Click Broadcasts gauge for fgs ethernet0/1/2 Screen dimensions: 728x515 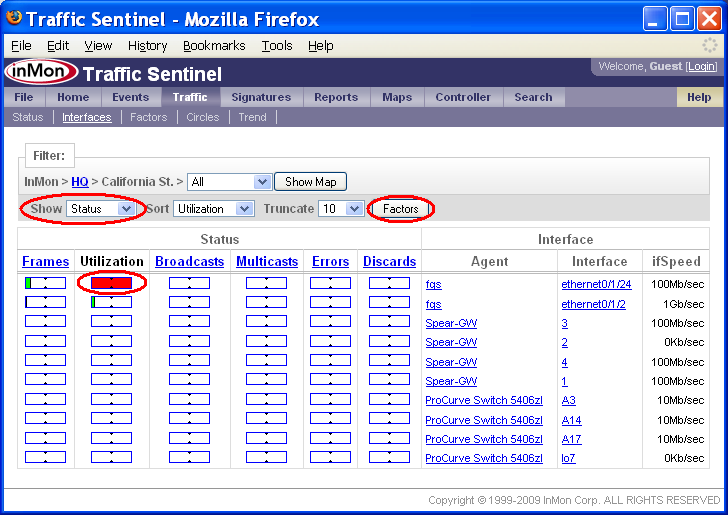[189, 302]
